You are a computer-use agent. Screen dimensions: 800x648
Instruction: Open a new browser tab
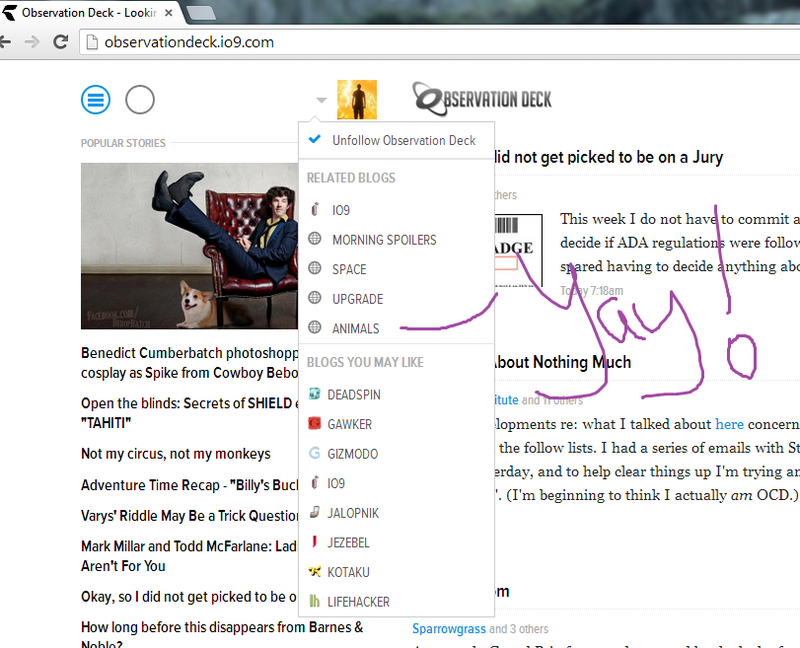[x=201, y=13]
